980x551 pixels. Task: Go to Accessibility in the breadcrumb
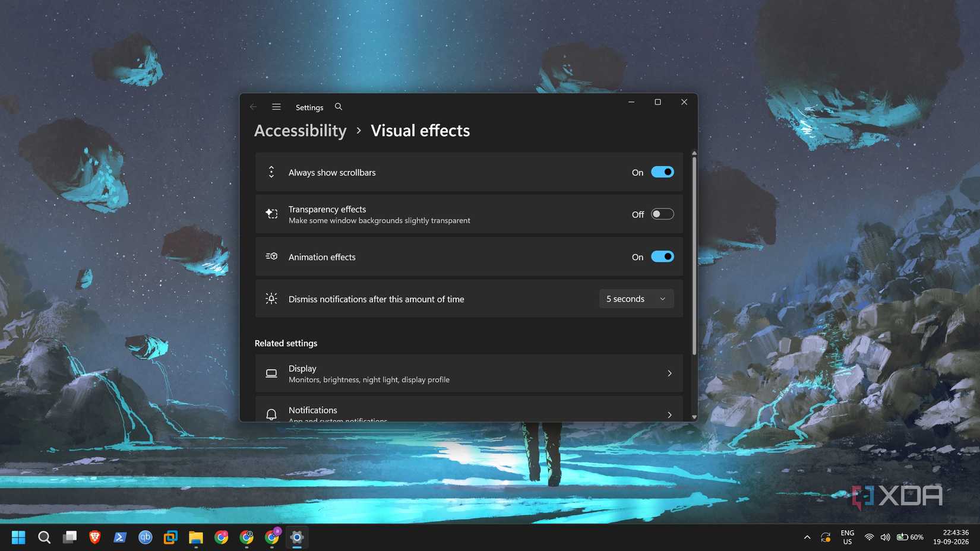click(x=301, y=131)
